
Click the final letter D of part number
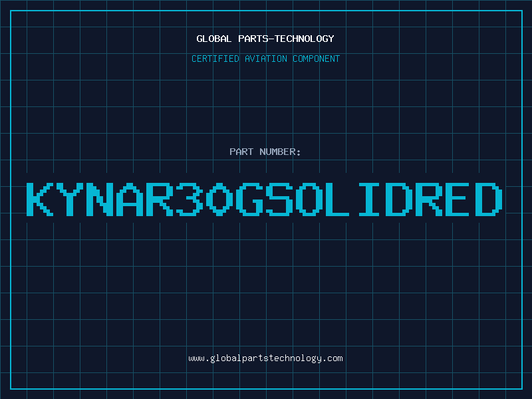click(490, 199)
